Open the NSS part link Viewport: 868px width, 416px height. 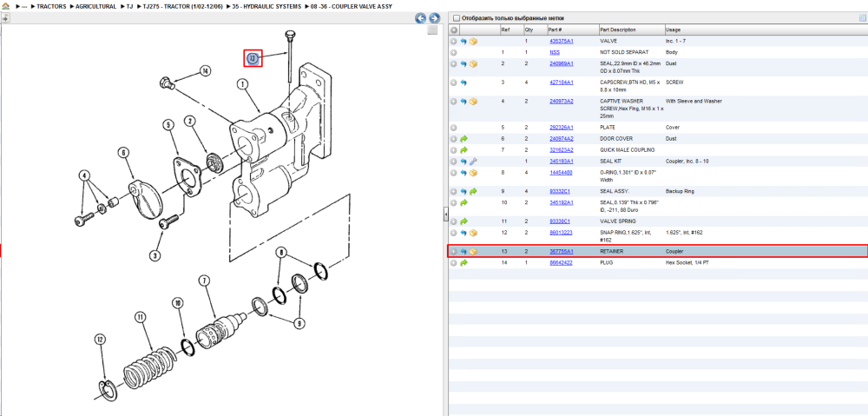[554, 52]
